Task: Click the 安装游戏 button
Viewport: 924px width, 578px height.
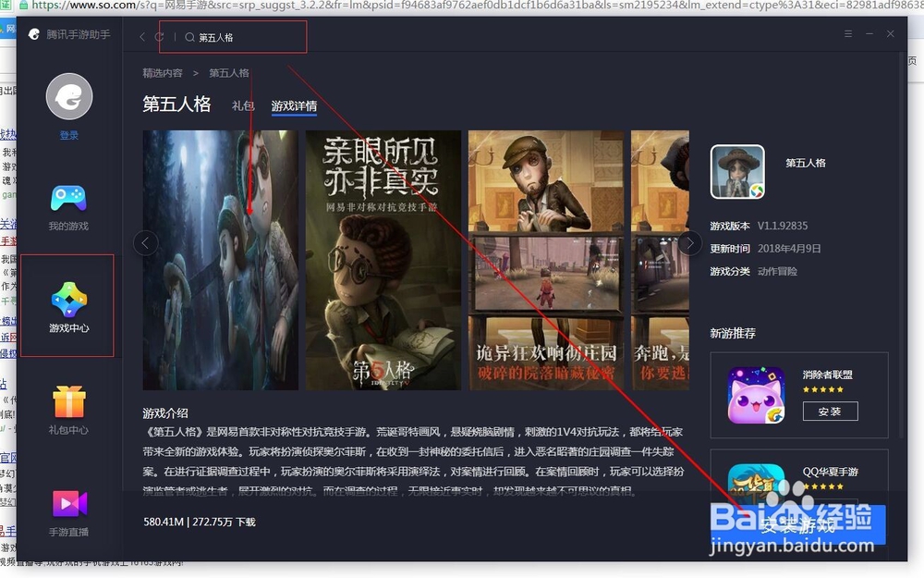Action: pyautogui.click(x=798, y=525)
